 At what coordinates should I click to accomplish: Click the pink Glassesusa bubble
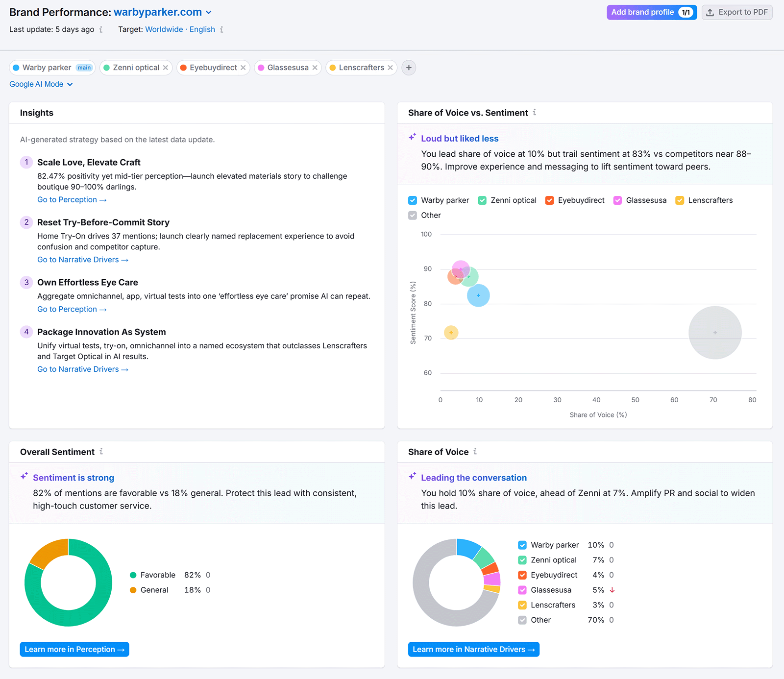461,268
